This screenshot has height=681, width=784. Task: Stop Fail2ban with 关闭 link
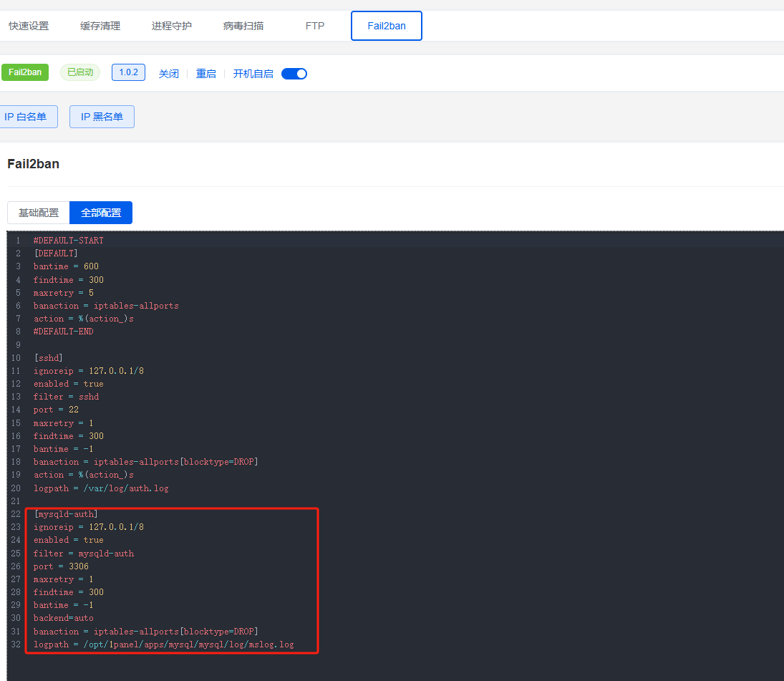pyautogui.click(x=168, y=74)
